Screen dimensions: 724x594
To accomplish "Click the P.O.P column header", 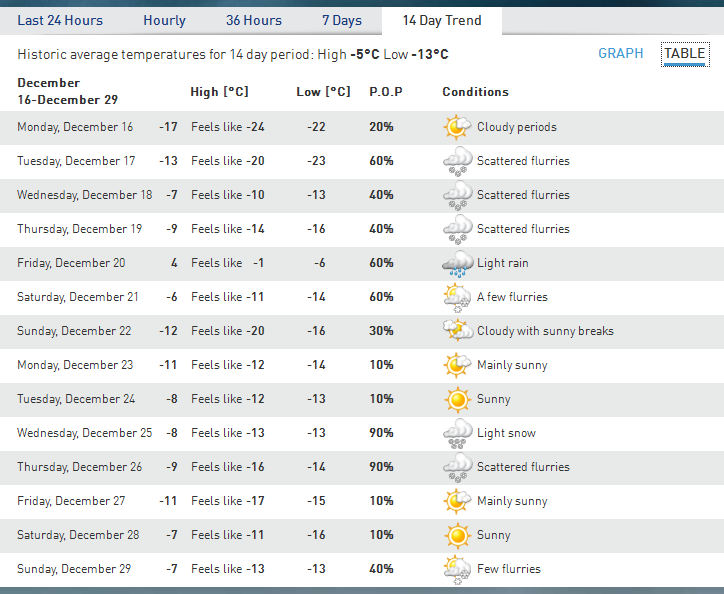I will coord(386,92).
